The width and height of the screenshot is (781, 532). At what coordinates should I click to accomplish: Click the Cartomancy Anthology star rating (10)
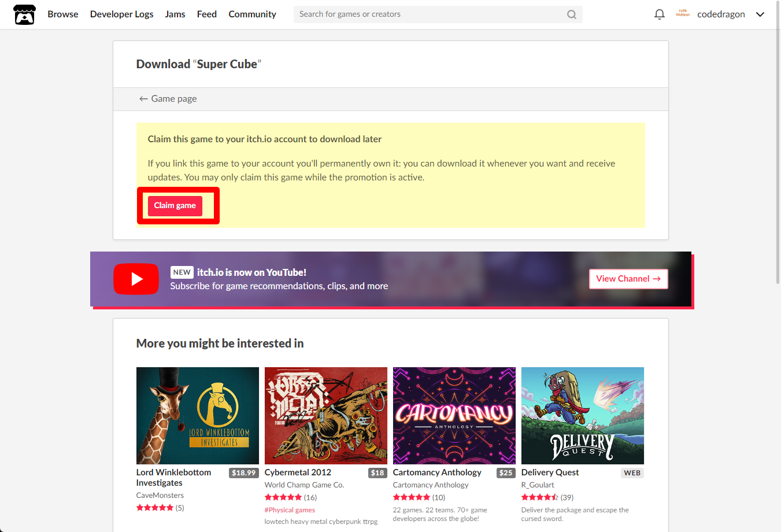point(419,497)
